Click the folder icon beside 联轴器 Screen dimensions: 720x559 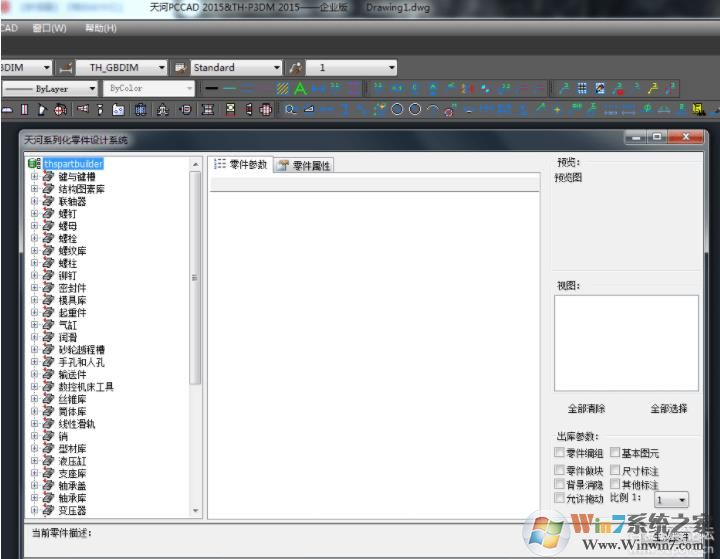(x=48, y=201)
